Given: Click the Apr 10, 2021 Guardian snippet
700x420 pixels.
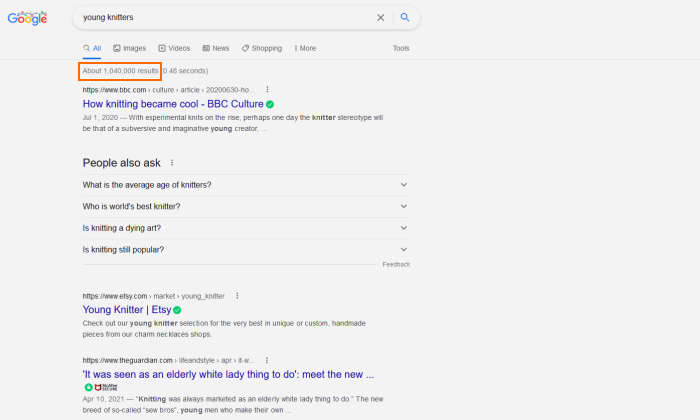Looking at the screenshot, I should pyautogui.click(x=233, y=405).
